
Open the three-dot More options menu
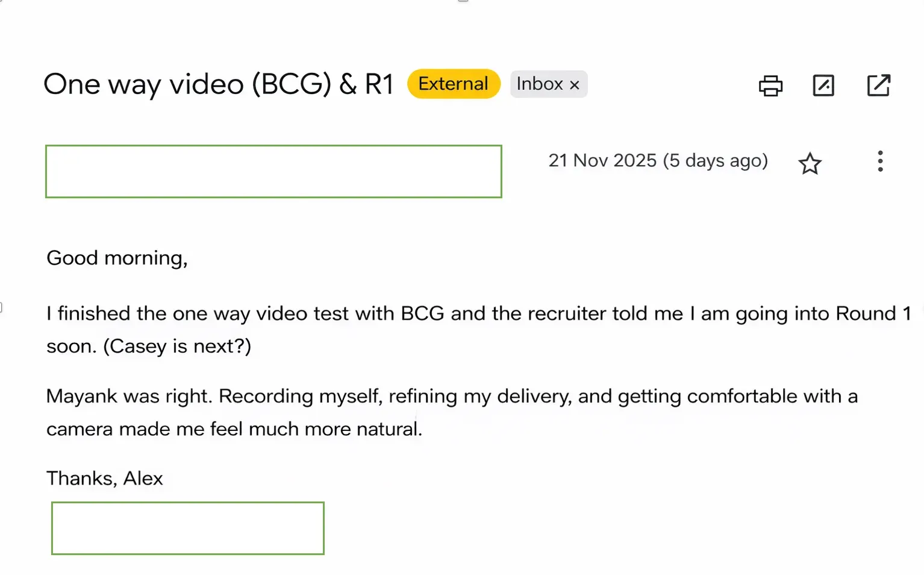[880, 162]
